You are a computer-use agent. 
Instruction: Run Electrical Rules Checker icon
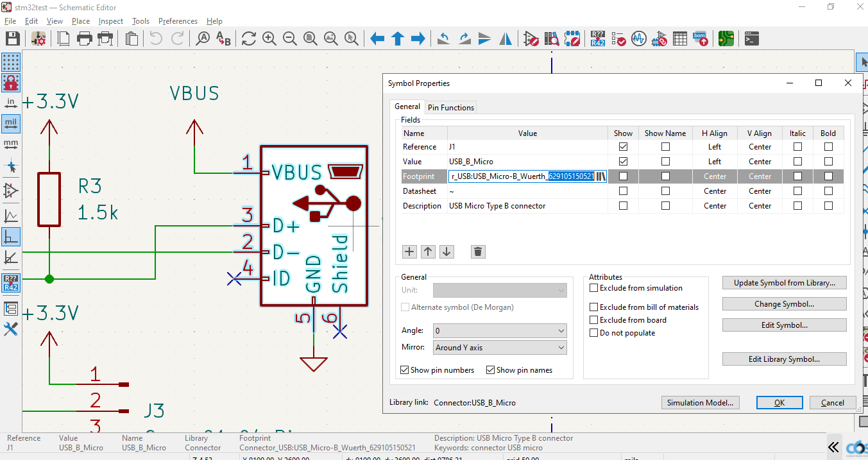[x=618, y=38]
